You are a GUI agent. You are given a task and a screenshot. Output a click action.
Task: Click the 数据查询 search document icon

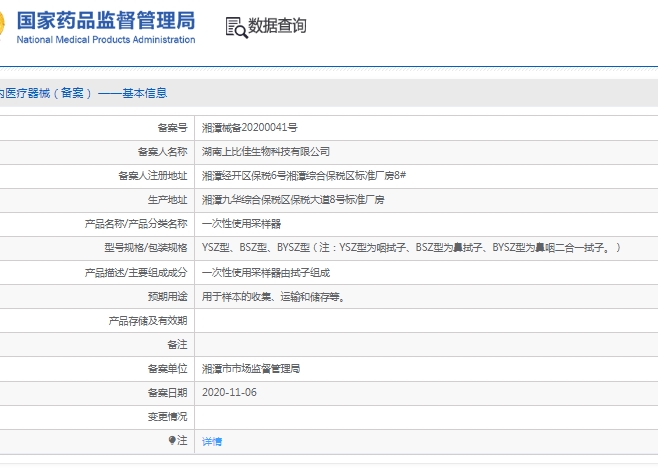[236, 27]
